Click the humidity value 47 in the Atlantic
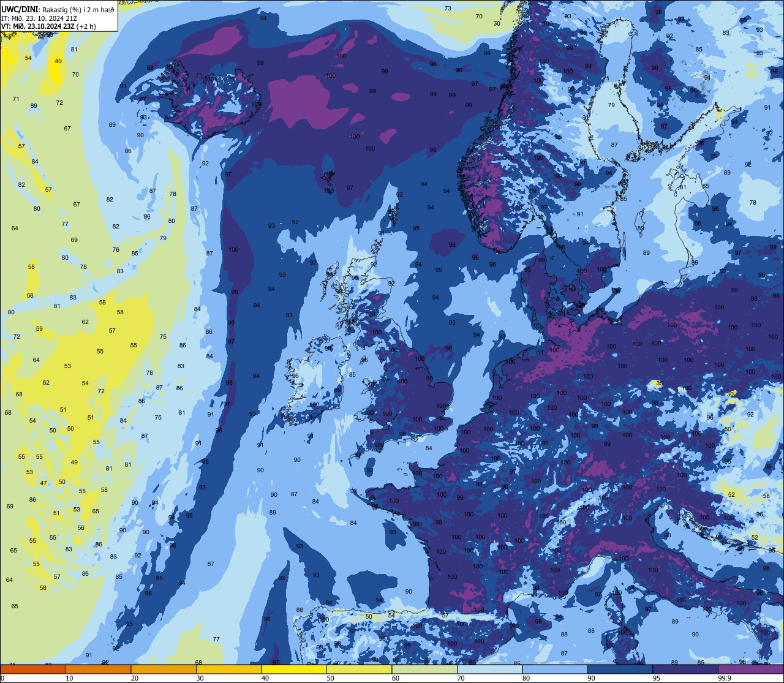 43,483
